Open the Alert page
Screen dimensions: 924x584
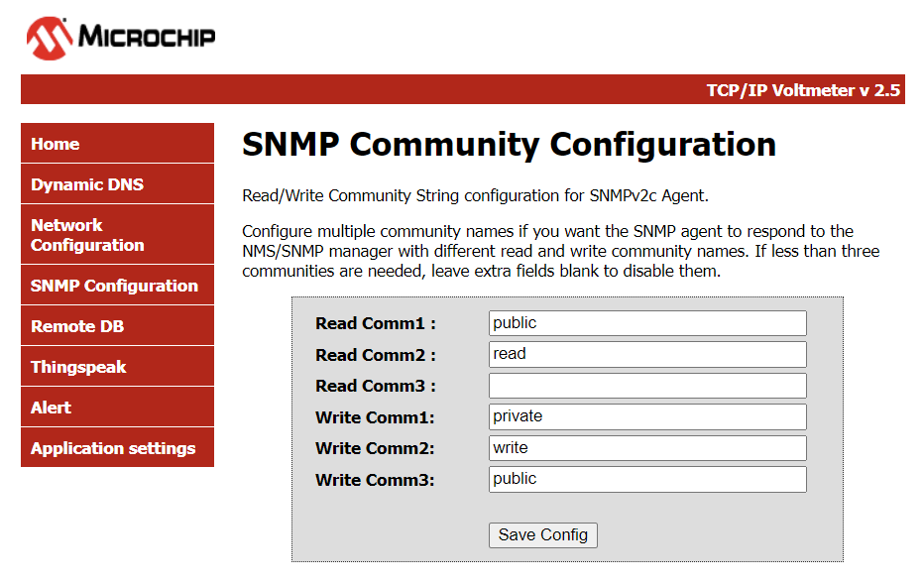pos(117,408)
